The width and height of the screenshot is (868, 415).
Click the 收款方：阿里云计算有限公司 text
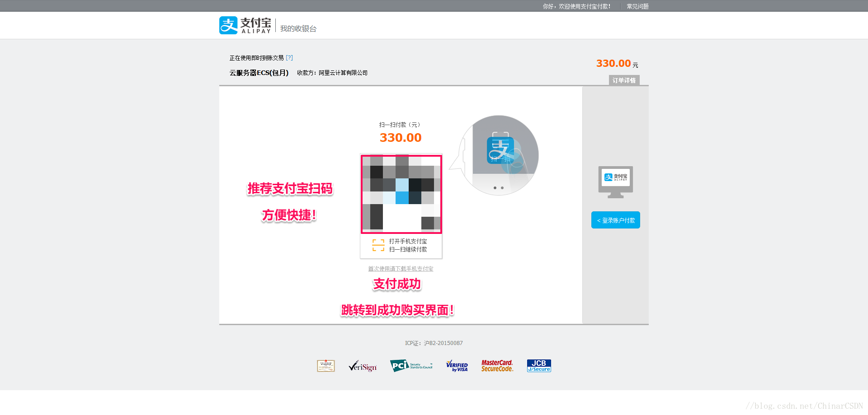pos(332,73)
